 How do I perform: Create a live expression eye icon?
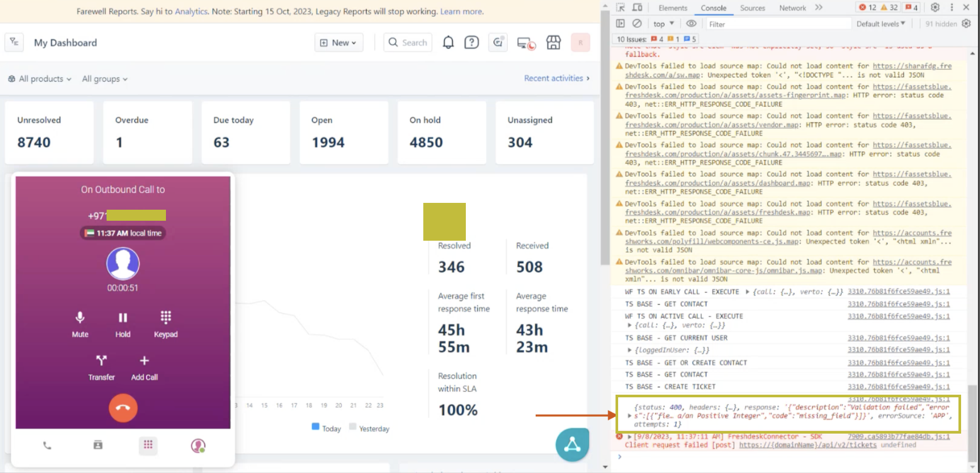tap(691, 23)
